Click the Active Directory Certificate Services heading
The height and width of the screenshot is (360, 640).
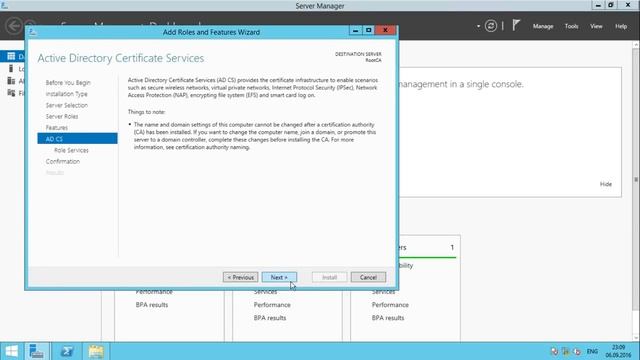(121, 58)
